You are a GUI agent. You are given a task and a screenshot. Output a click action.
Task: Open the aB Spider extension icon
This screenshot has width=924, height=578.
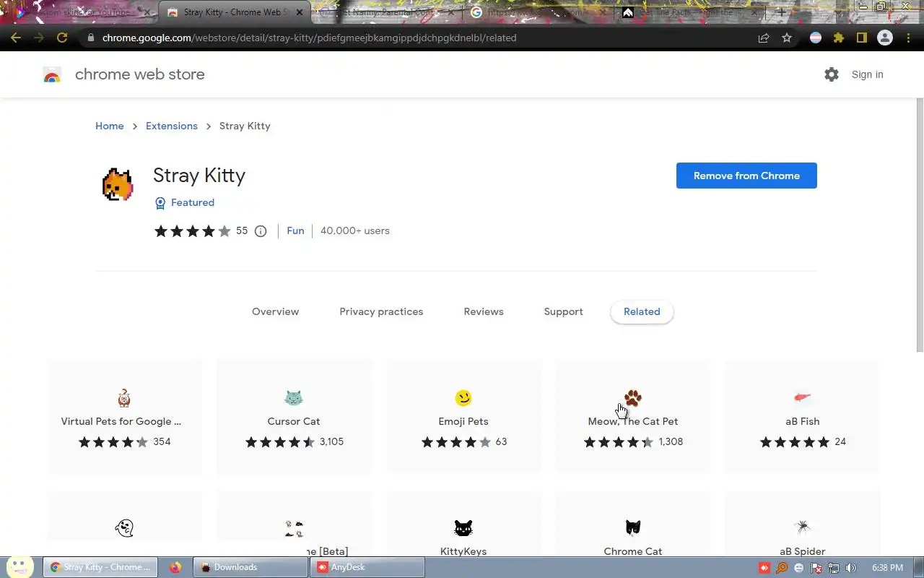(x=802, y=527)
